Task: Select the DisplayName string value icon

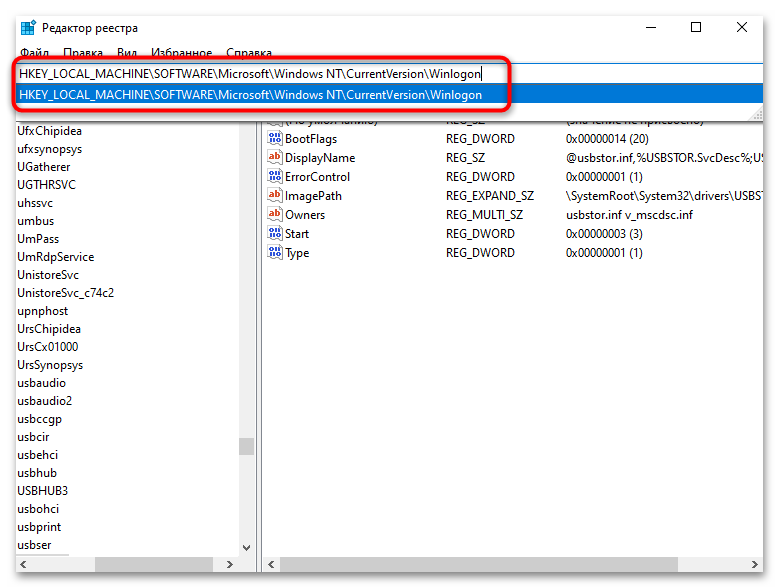Action: (x=274, y=157)
